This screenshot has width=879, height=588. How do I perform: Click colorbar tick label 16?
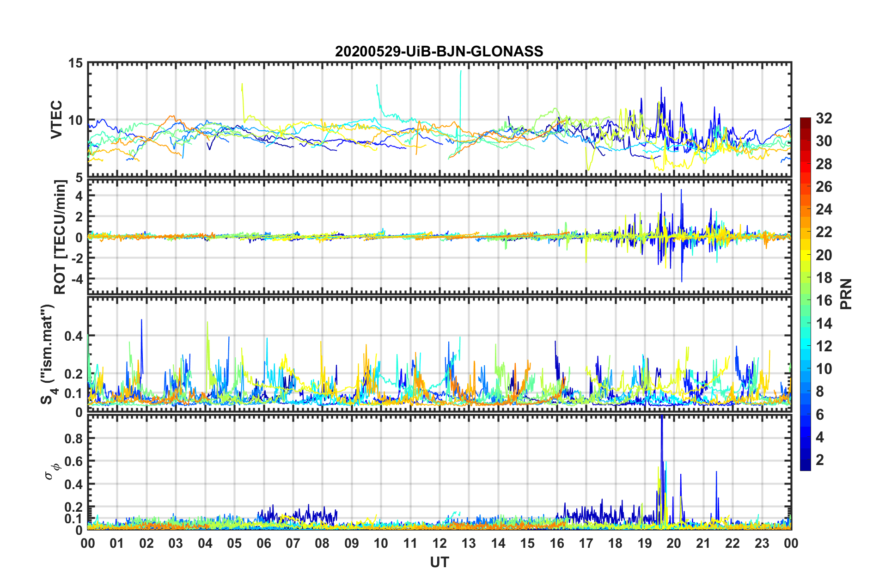[824, 300]
